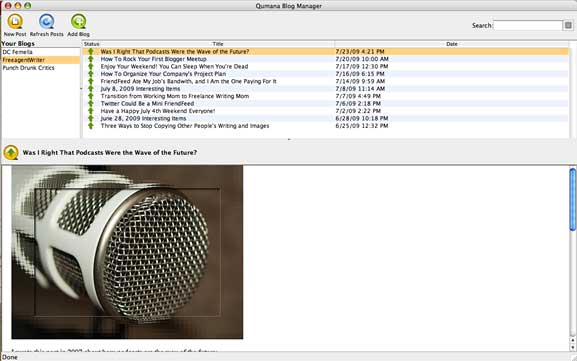
Task: Click the date 6/28/09 10:18 PM
Action: click(x=361, y=118)
